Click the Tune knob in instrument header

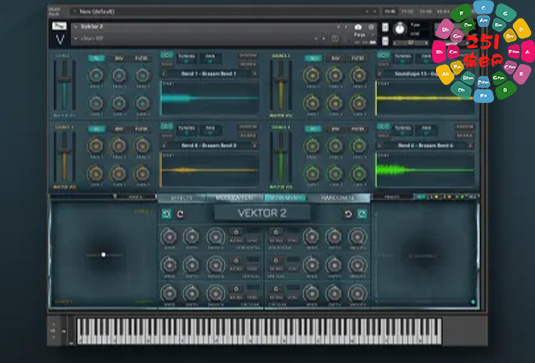tap(400, 29)
